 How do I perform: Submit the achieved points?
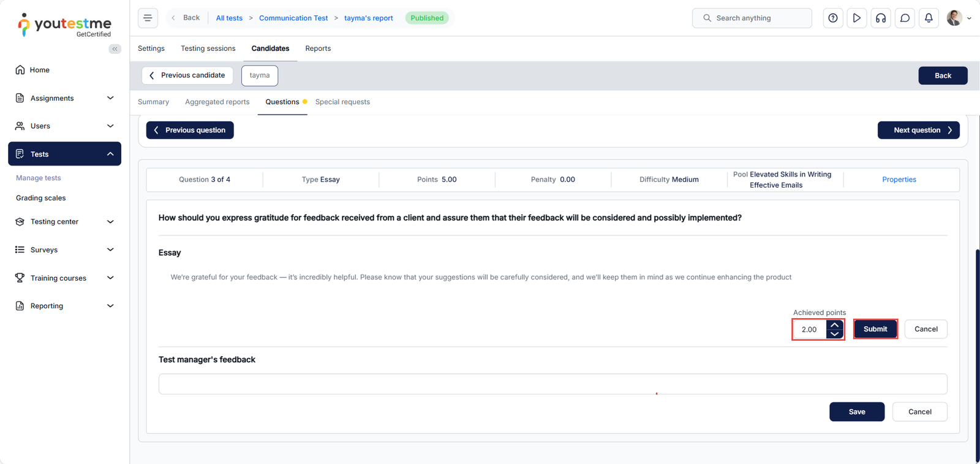[x=875, y=329]
